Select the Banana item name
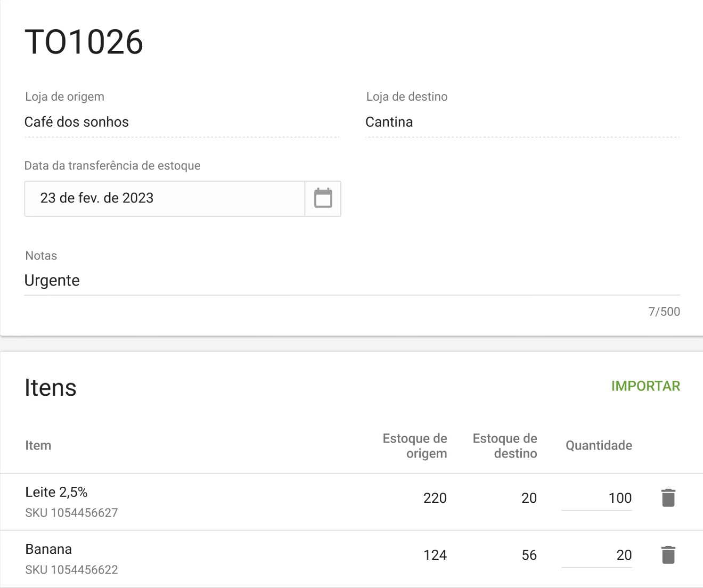Screen dimensions: 703x588 click(48, 549)
